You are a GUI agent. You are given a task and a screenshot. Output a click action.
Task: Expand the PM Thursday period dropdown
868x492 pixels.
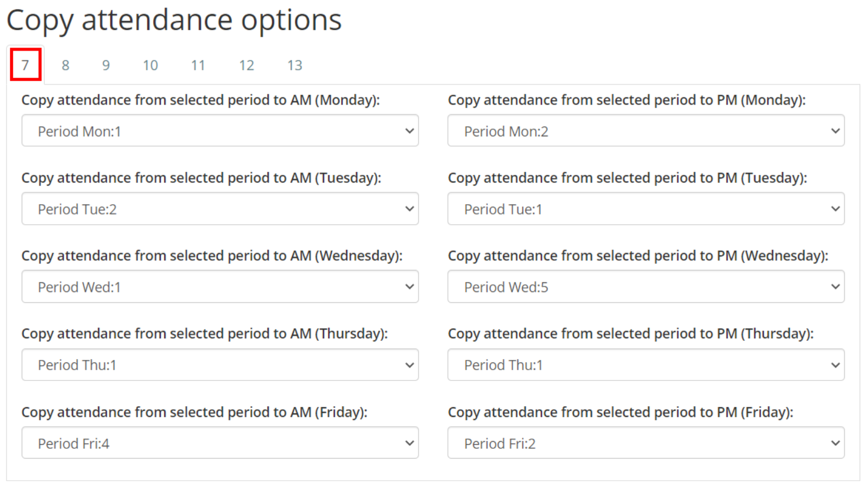pyautogui.click(x=646, y=365)
